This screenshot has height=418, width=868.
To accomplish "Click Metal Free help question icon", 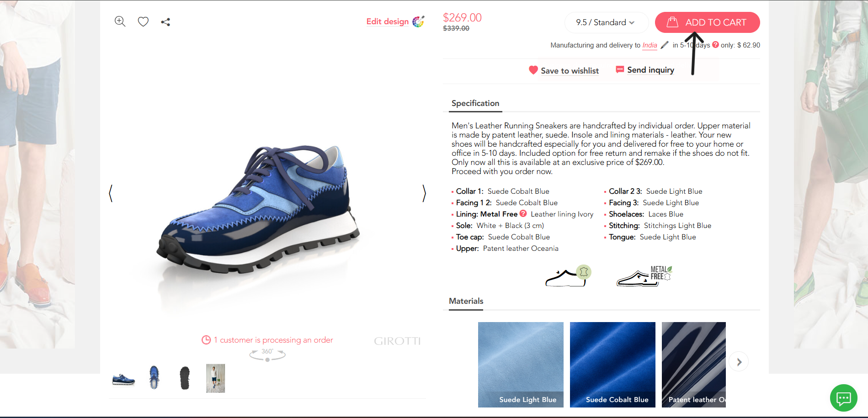I will click(x=523, y=214).
